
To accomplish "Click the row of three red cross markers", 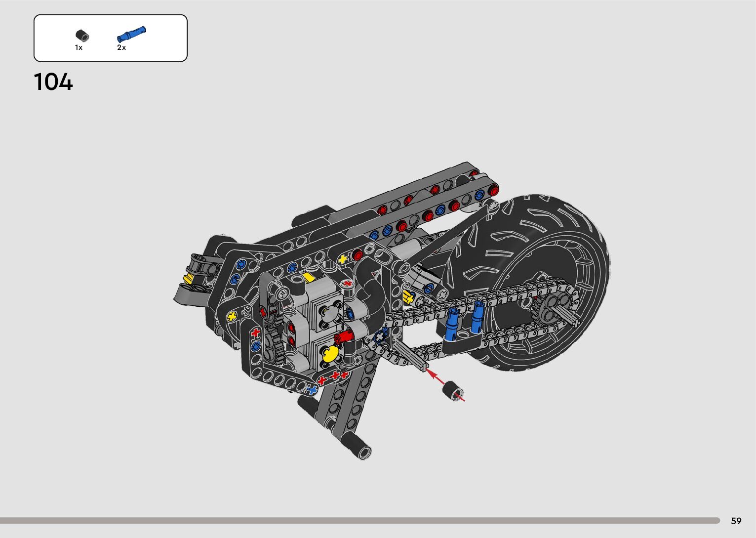I will (x=334, y=377).
